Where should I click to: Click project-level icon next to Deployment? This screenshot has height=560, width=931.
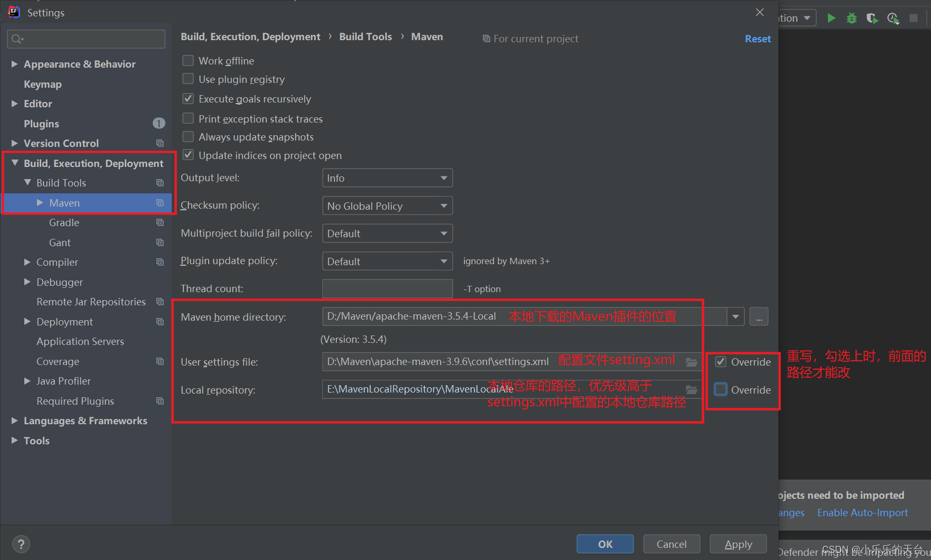[160, 322]
